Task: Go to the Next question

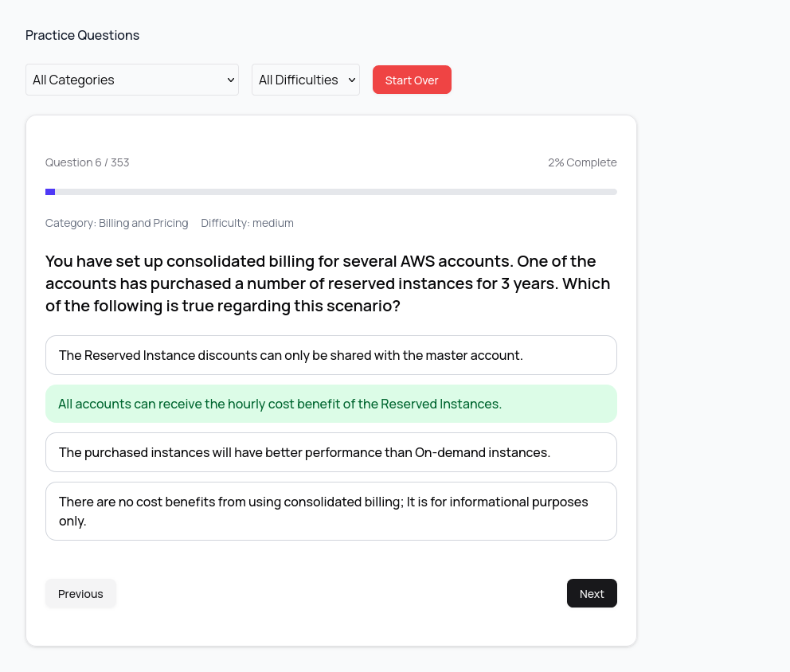Action: (592, 593)
